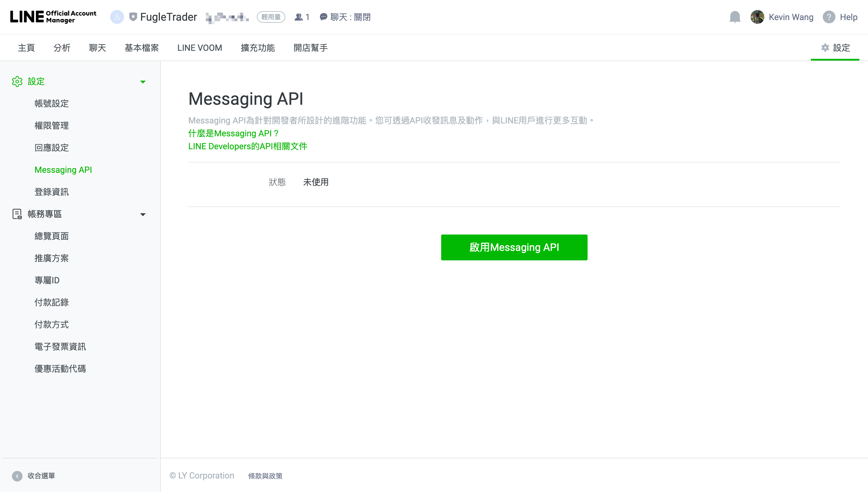Open the notifications bell
The height and width of the screenshot is (492, 868).
click(x=735, y=17)
